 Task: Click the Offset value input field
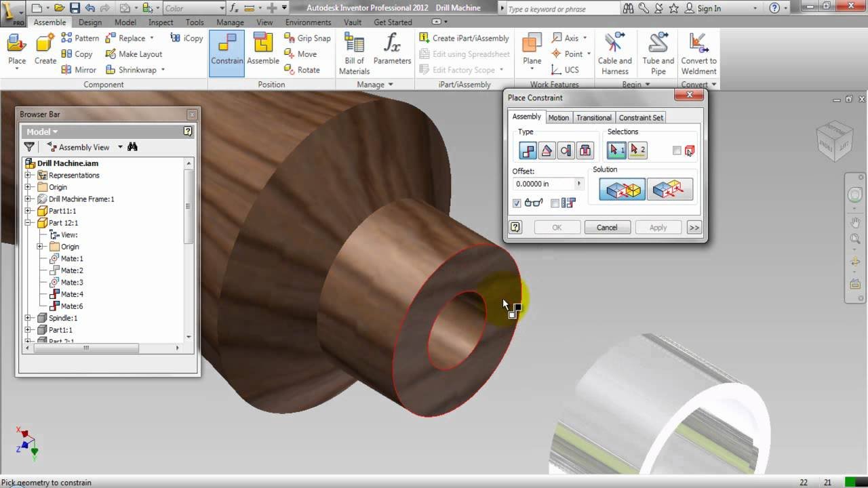(544, 184)
